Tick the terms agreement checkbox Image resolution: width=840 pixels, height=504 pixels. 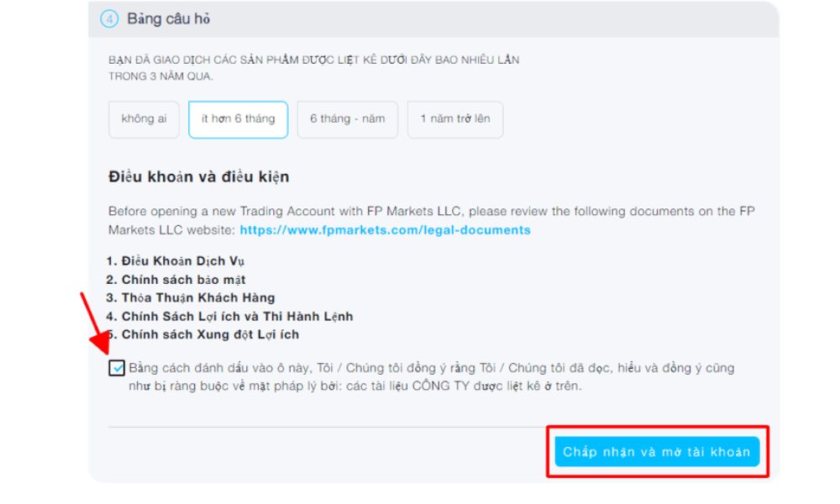coord(117,369)
